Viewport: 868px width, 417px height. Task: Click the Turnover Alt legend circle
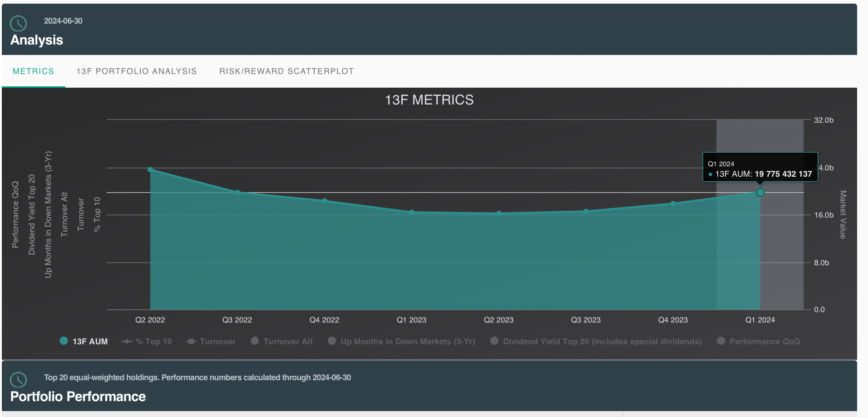255,341
